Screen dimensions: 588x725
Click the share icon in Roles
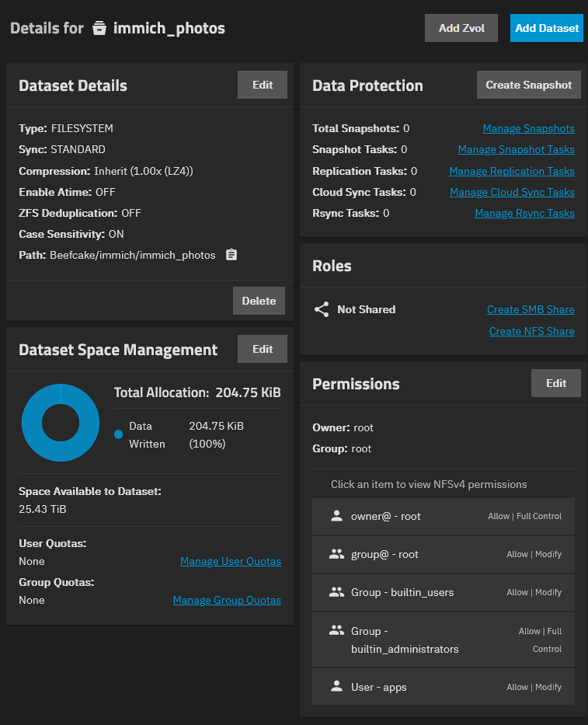322,309
